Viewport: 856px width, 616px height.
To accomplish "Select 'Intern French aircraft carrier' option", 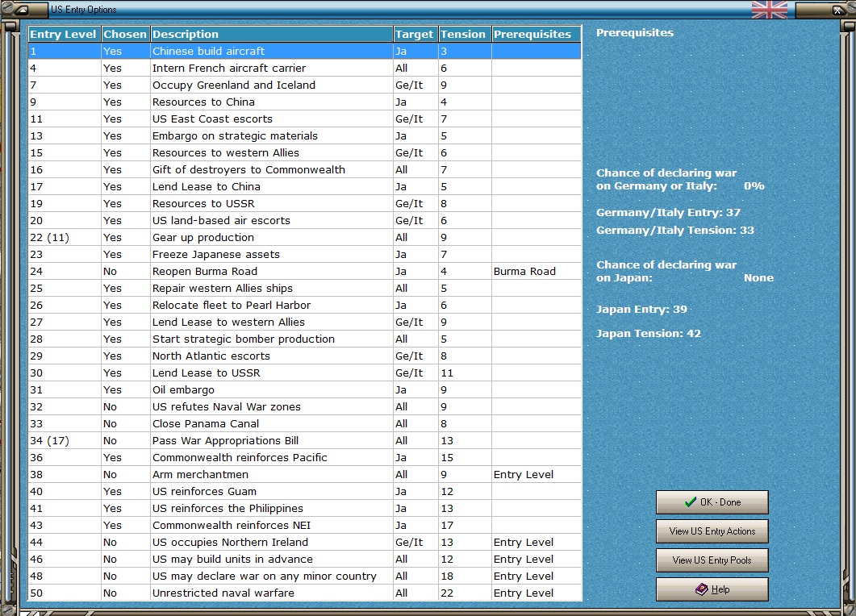I will pyautogui.click(x=305, y=68).
